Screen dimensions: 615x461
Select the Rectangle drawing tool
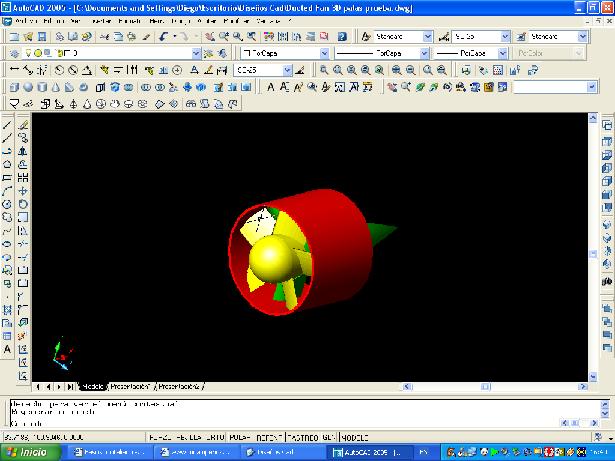(x=7, y=177)
